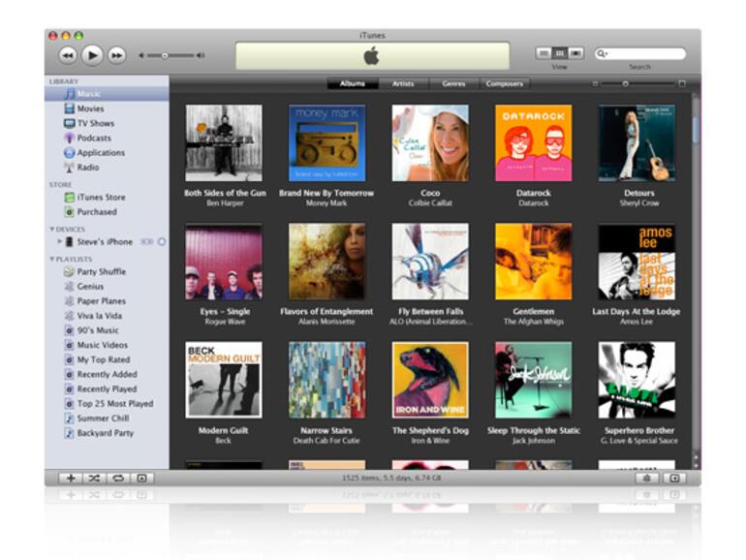The height and width of the screenshot is (560, 746).
Task: Click Last Days At the Lodge title
Action: point(637,312)
